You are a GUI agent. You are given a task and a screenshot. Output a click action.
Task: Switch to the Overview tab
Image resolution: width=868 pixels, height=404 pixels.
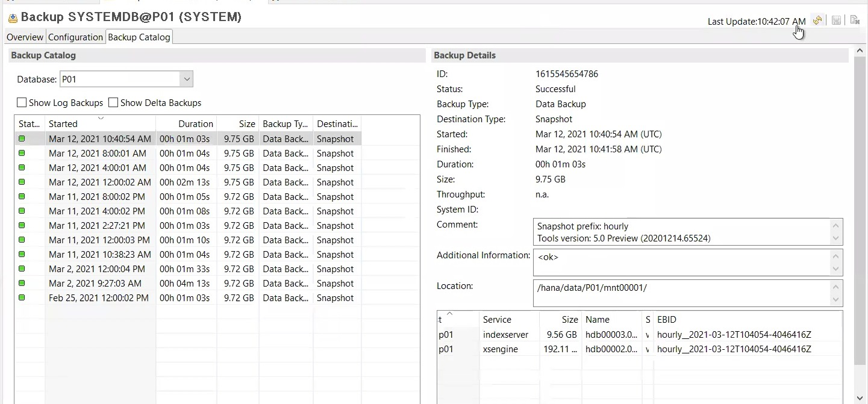pos(25,37)
